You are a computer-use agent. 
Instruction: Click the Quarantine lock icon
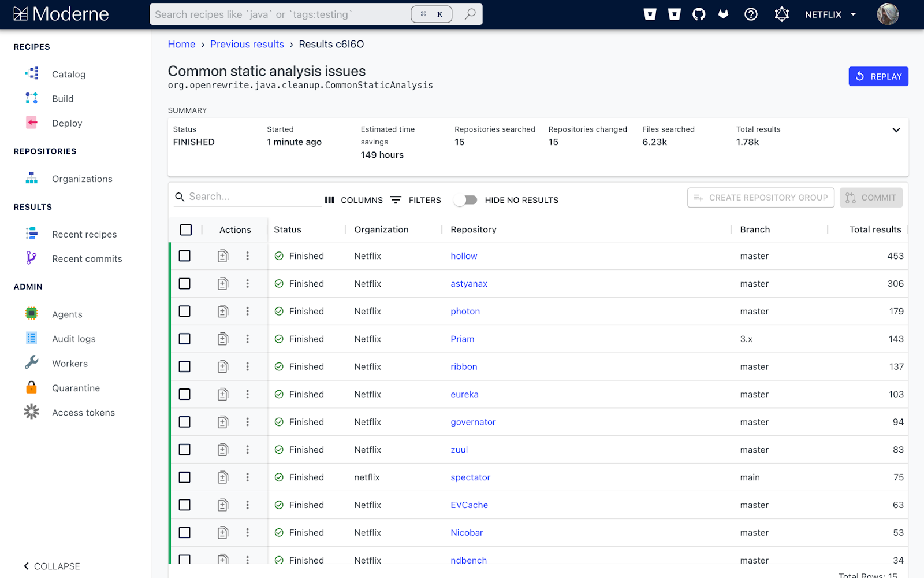(32, 387)
